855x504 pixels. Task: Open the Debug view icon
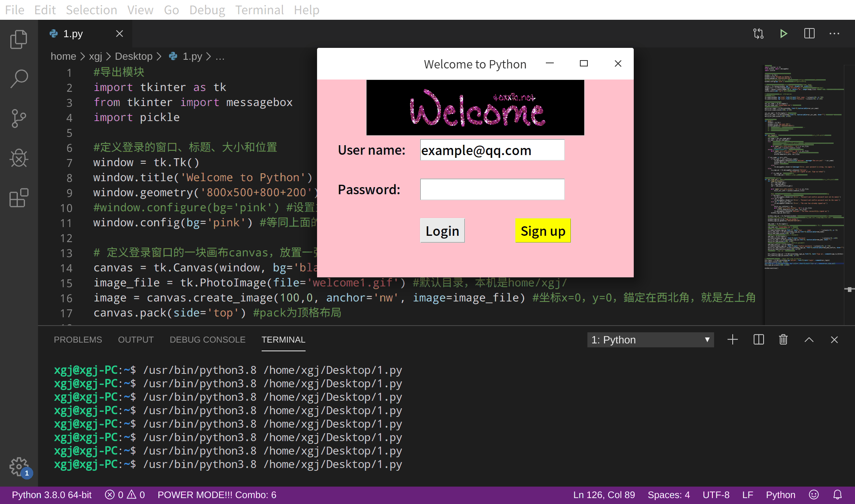click(x=19, y=158)
